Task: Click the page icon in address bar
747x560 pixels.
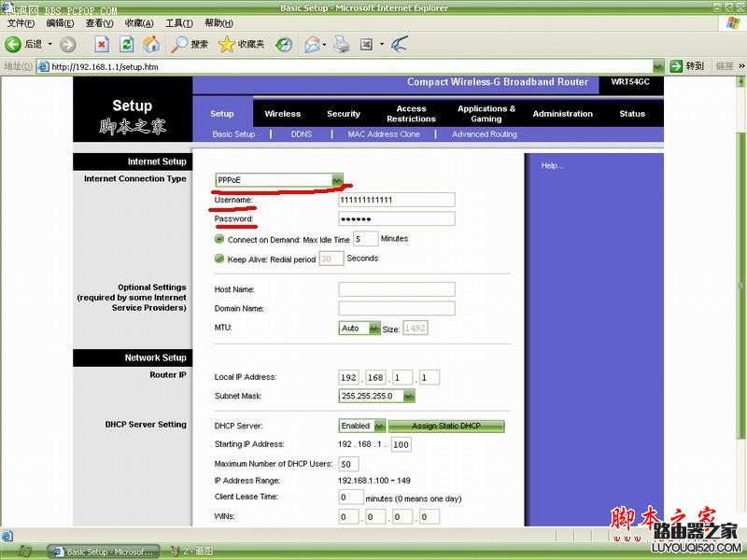Action: click(43, 66)
